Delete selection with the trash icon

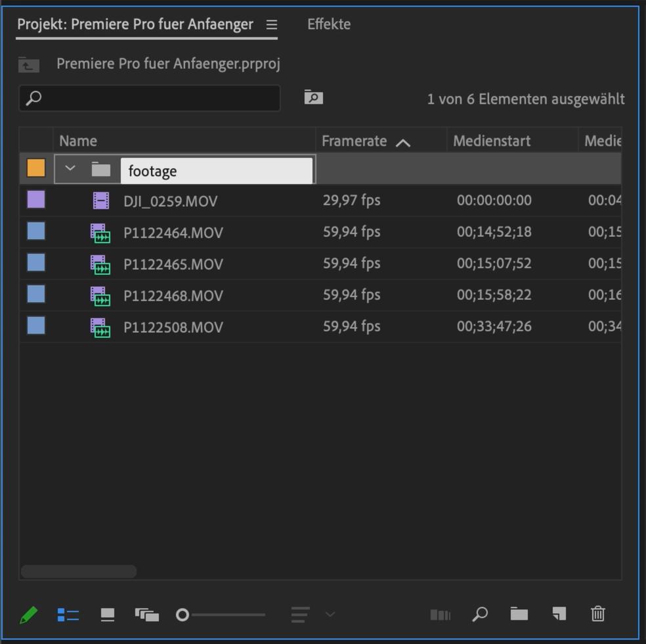[597, 614]
